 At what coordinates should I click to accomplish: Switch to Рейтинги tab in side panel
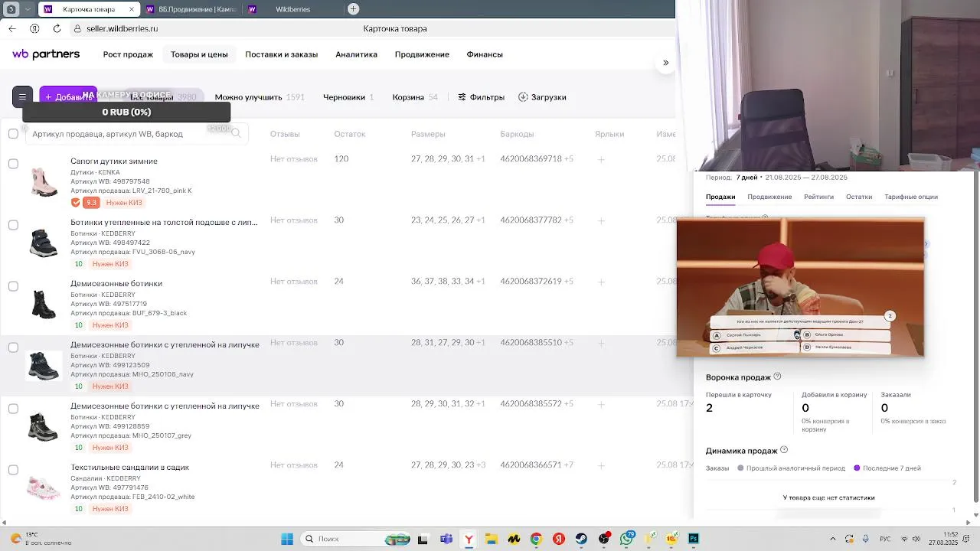tap(818, 197)
